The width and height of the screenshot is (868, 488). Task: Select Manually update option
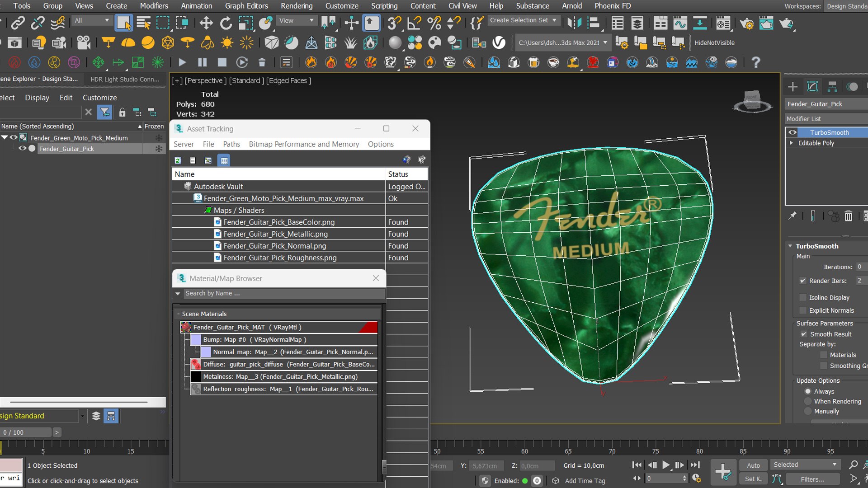coord(808,411)
